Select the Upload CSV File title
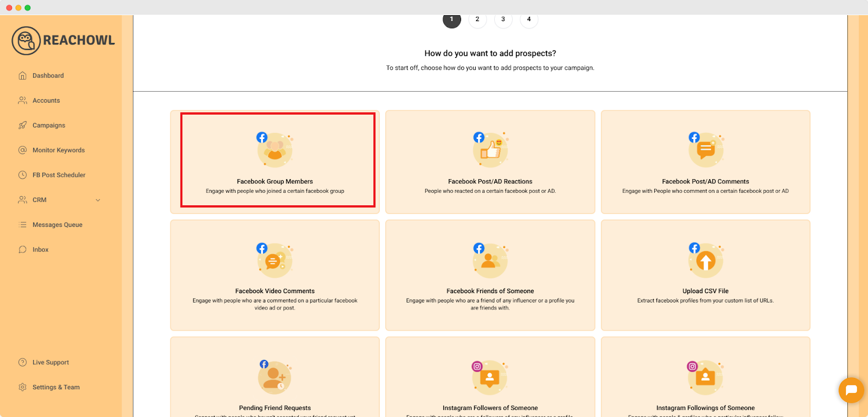 [705, 291]
